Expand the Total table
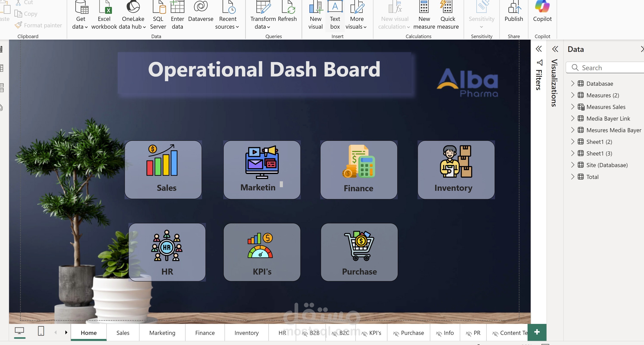The image size is (644, 345). click(573, 177)
